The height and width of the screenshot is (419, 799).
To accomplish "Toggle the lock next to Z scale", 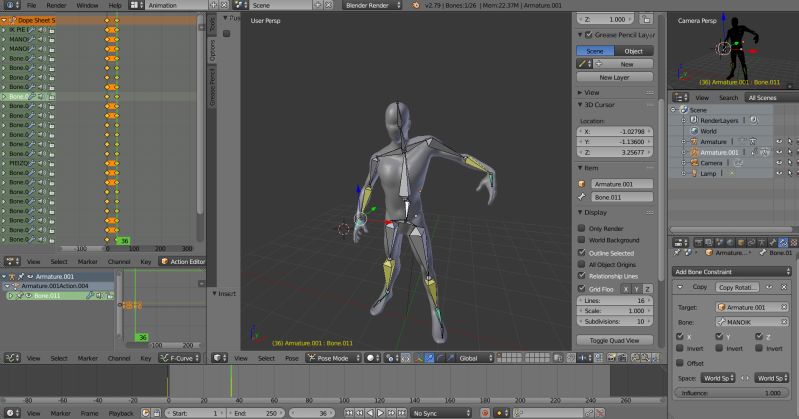I will click(x=647, y=19).
